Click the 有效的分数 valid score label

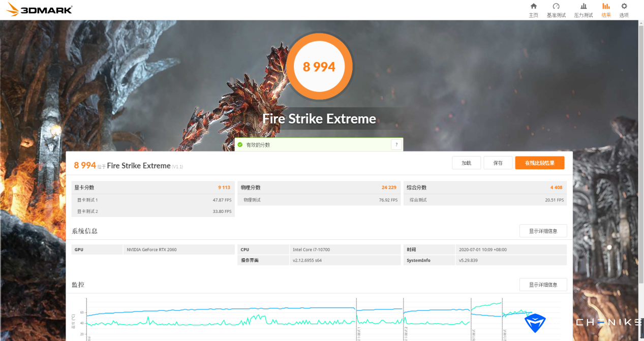258,145
